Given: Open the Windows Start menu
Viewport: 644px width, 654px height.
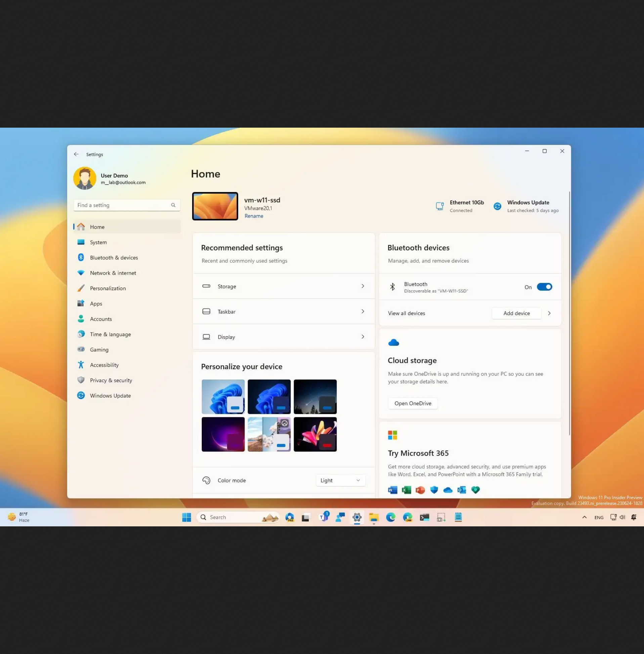Looking at the screenshot, I should click(186, 517).
